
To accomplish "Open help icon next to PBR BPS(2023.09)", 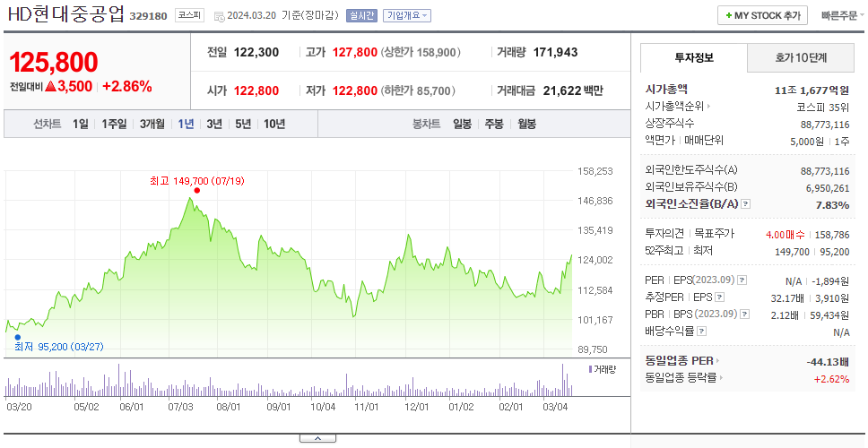I will 745,314.
